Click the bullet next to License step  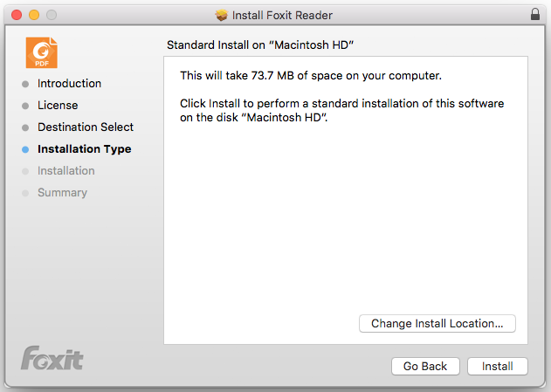pyautogui.click(x=25, y=106)
